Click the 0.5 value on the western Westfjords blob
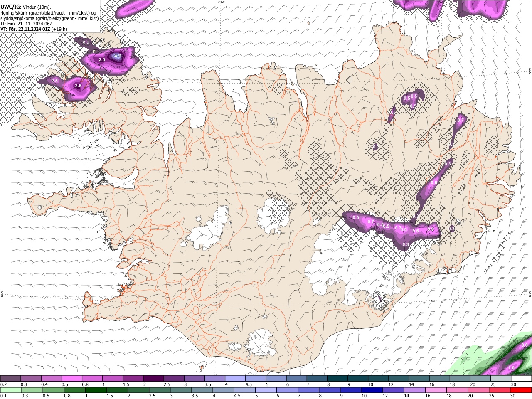Screen dimensions: 532x399 click(x=54, y=81)
